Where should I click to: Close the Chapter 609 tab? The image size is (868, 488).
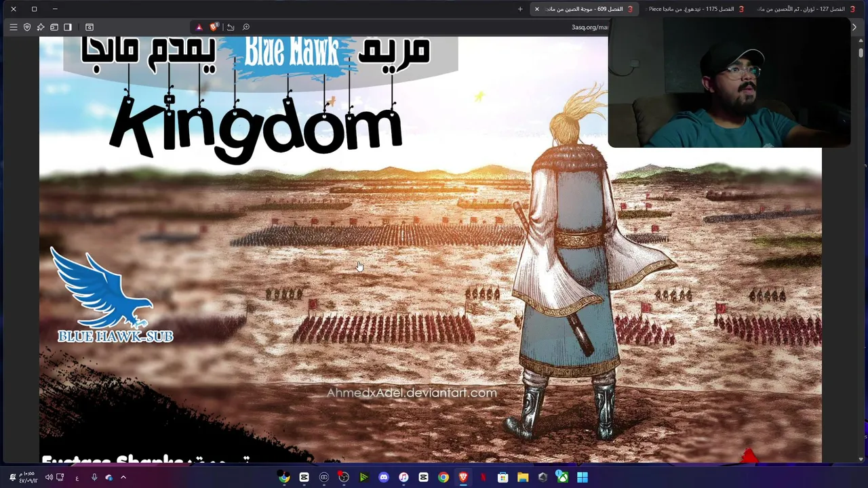(x=537, y=9)
